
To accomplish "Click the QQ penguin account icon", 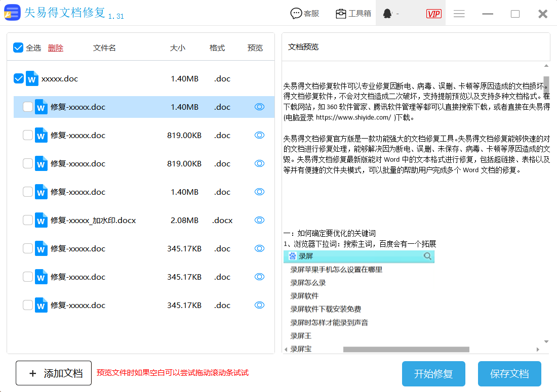I will pos(388,14).
